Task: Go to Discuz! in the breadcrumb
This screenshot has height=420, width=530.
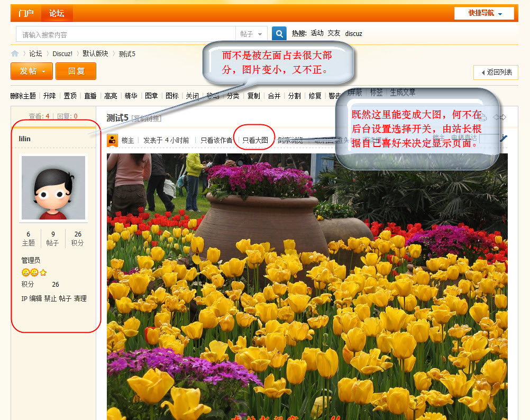Action: [x=62, y=54]
